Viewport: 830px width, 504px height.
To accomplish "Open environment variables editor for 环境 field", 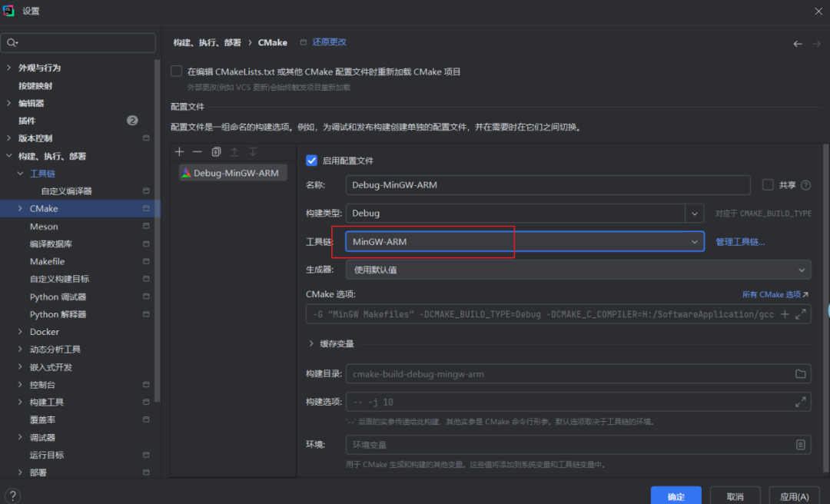I will click(x=802, y=445).
